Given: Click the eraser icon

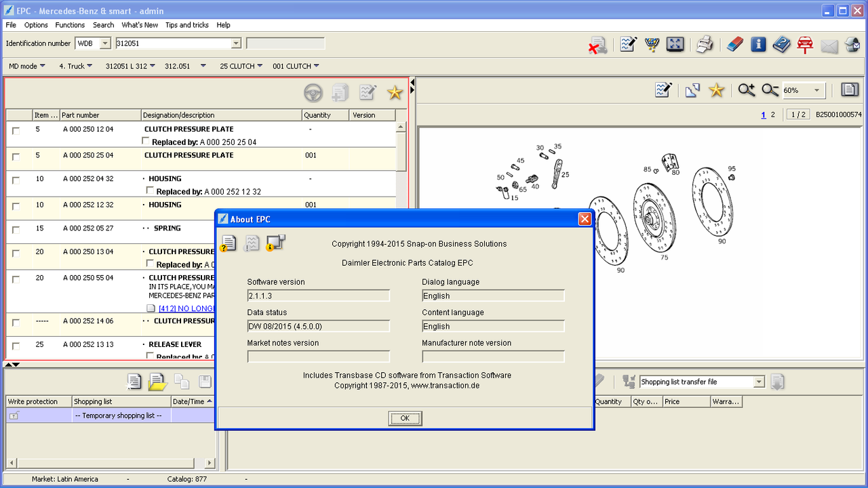Looking at the screenshot, I should tap(735, 45).
